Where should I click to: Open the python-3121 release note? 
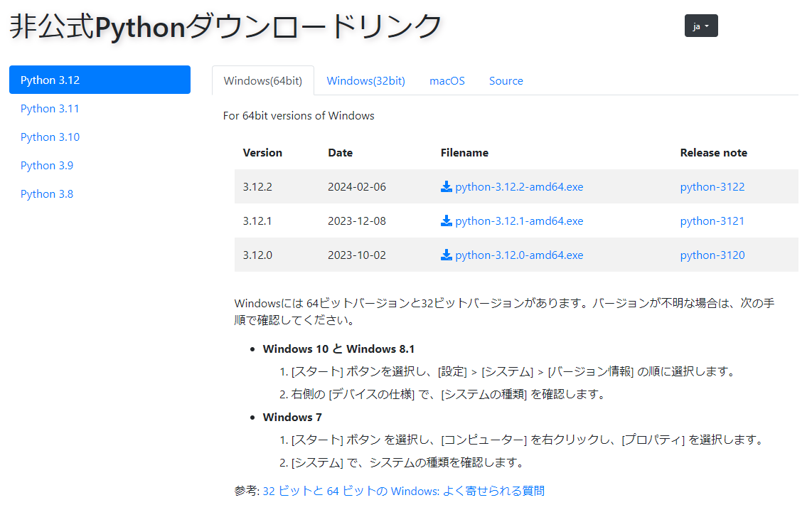coord(712,221)
